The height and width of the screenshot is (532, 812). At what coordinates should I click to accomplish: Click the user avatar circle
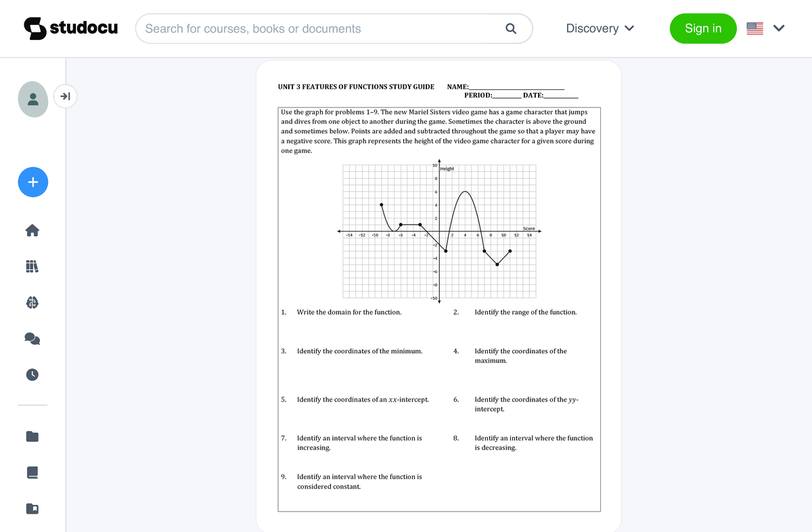pyautogui.click(x=33, y=99)
